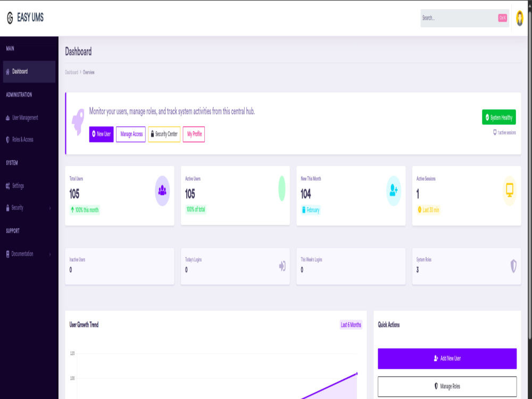
Task: Click the Dashboard home icon in sidebar
Action: point(8,72)
